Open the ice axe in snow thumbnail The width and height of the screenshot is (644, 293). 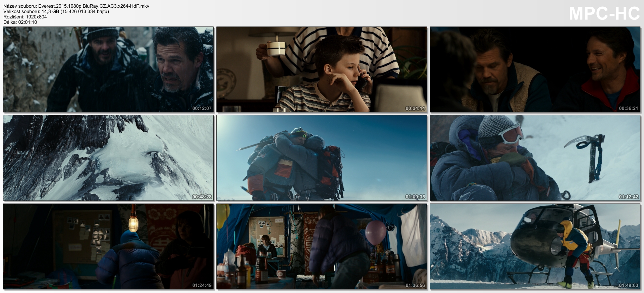point(535,158)
